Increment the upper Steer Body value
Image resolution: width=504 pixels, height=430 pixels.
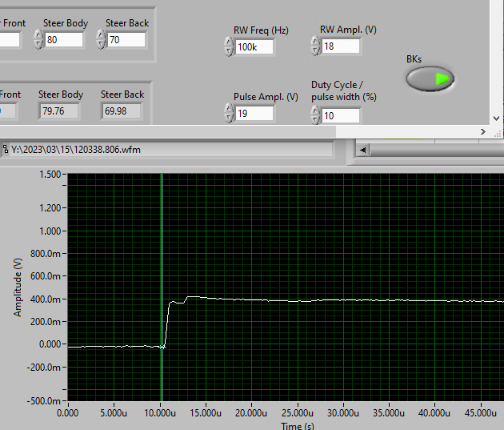[x=38, y=34]
